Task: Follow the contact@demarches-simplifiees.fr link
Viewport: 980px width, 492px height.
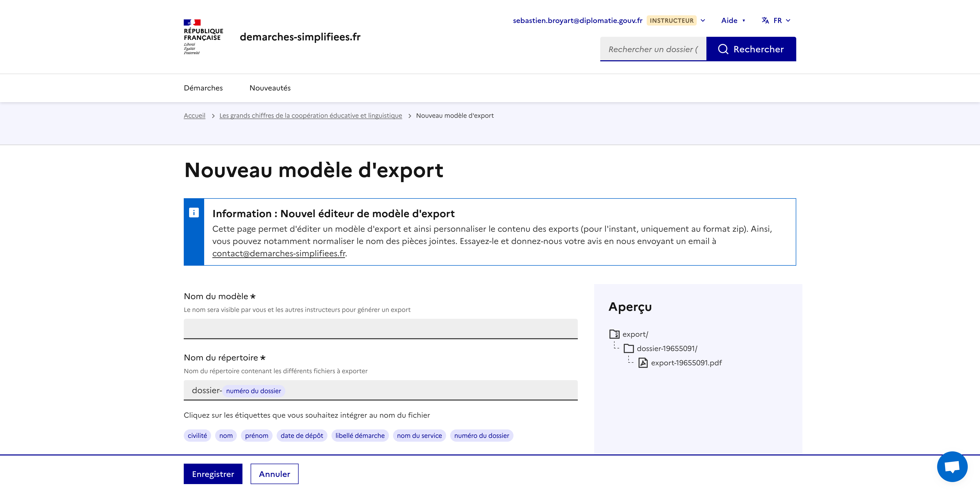Action: pyautogui.click(x=278, y=253)
